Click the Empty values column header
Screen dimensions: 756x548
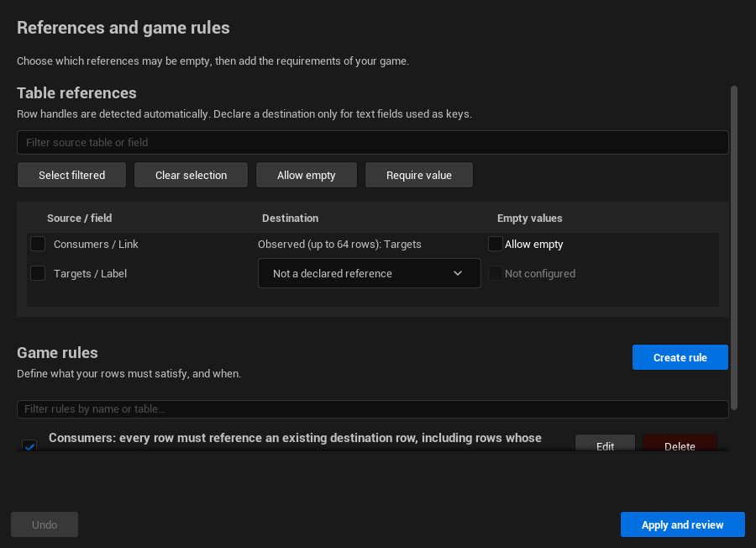tap(529, 218)
